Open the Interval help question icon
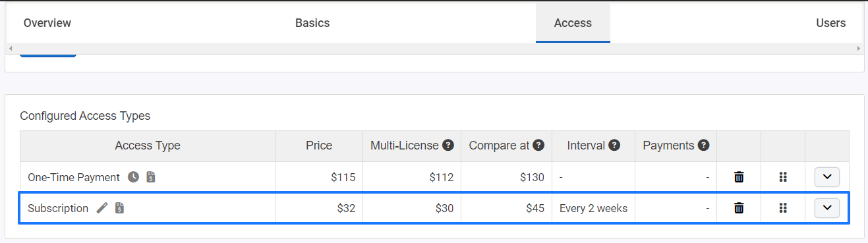The image size is (868, 243). [x=614, y=146]
